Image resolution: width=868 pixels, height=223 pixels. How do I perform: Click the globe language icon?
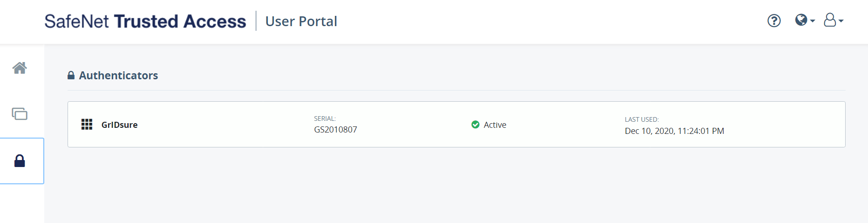coord(801,20)
